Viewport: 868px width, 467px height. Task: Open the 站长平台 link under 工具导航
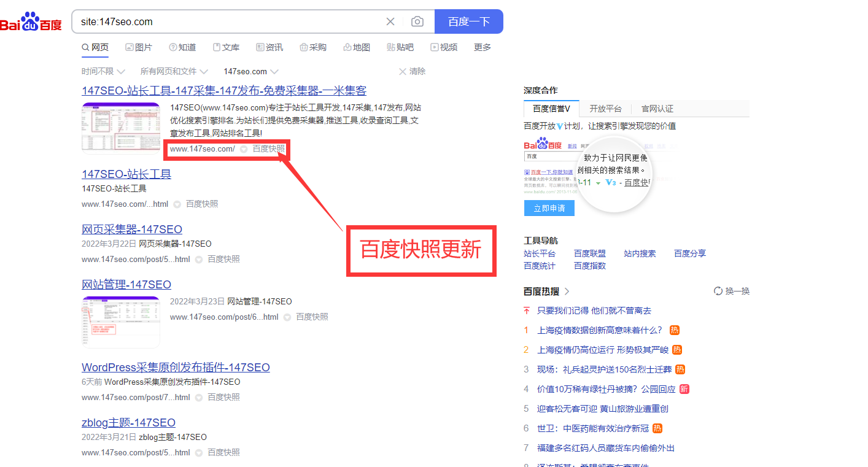coord(539,253)
